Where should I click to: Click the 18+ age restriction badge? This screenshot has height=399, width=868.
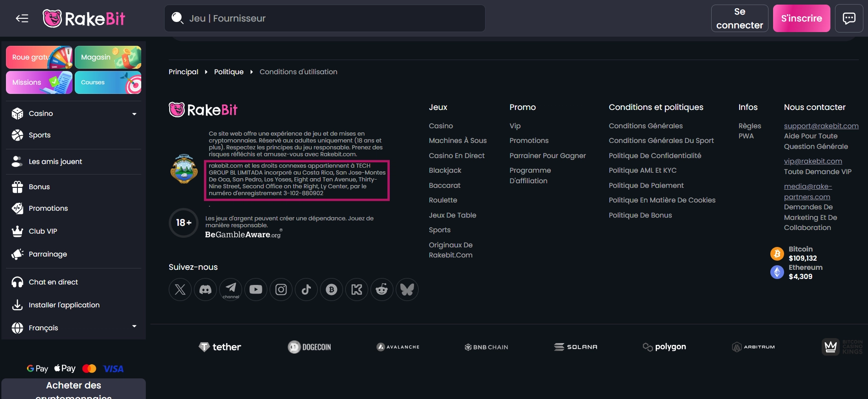184,223
